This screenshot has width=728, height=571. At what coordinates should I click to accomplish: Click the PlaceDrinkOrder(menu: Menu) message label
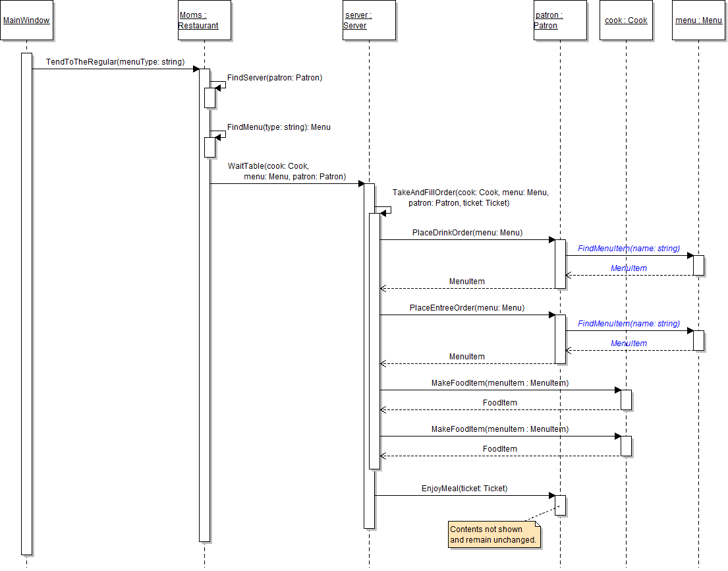tap(467, 233)
